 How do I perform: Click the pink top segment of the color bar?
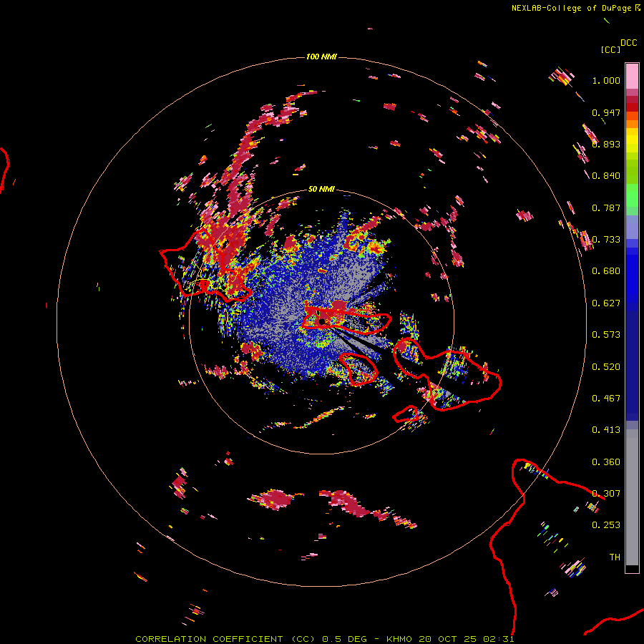[632, 77]
